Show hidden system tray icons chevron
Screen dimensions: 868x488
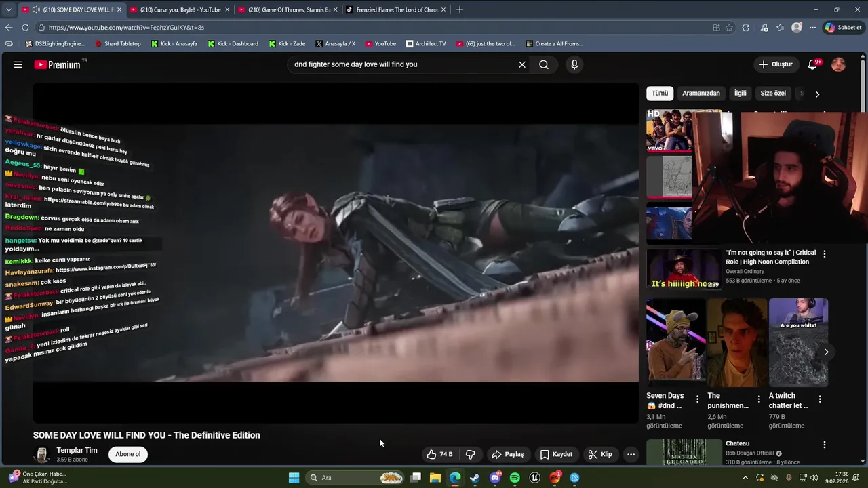(746, 478)
